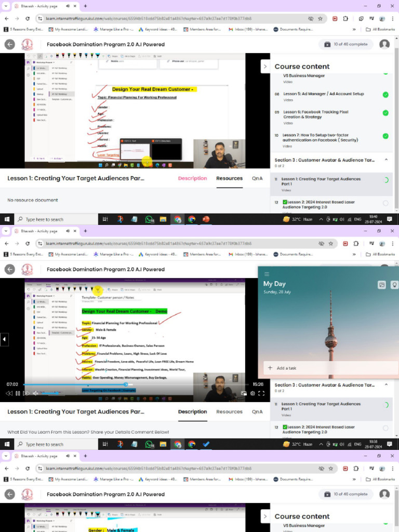This screenshot has height=532, width=399.
Task: Click the My Day background theme icon
Action: pos(382,285)
